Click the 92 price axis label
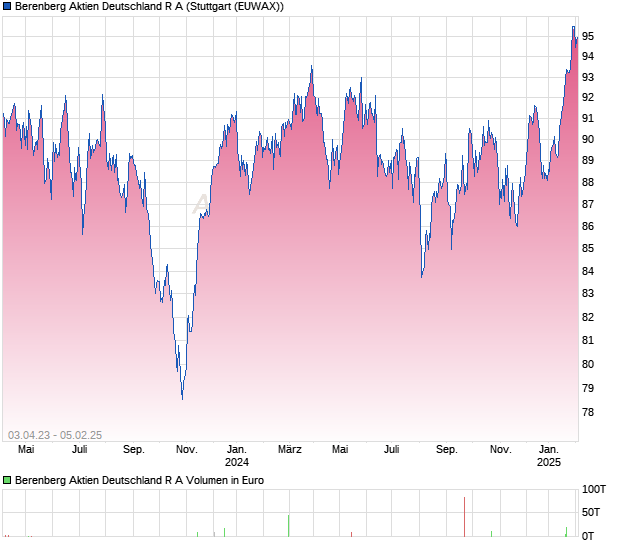The image size is (620, 546). click(588, 97)
